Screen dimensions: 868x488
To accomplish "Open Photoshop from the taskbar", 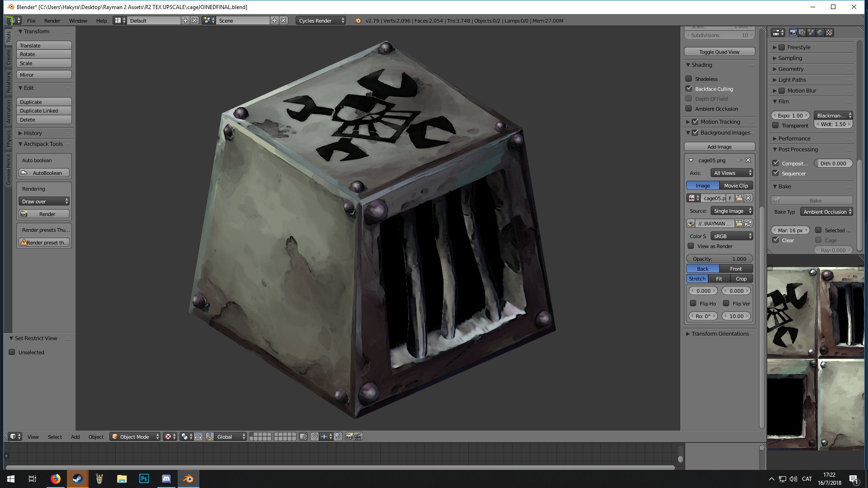I will (x=144, y=479).
